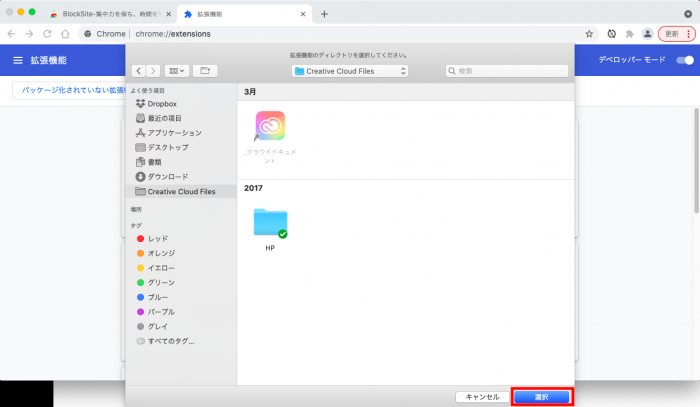Select Dropbox in the sidebar
Viewport: 700px width, 407px height.
tap(160, 103)
